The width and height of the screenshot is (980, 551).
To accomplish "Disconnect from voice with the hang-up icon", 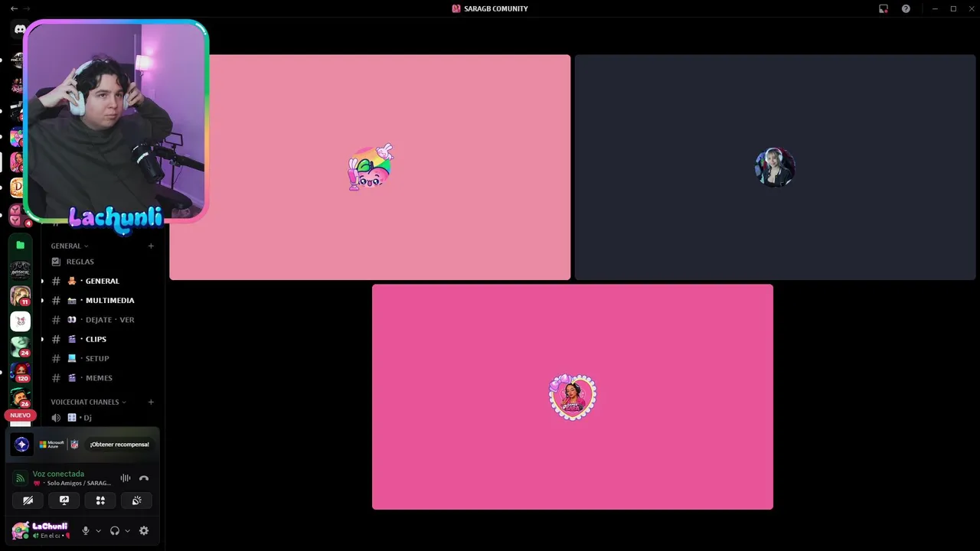I will (x=144, y=478).
